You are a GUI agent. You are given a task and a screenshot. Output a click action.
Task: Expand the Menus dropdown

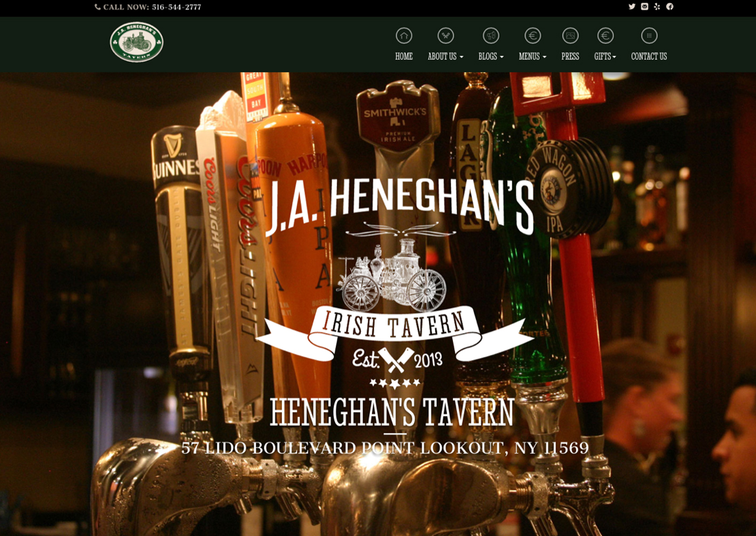point(531,57)
